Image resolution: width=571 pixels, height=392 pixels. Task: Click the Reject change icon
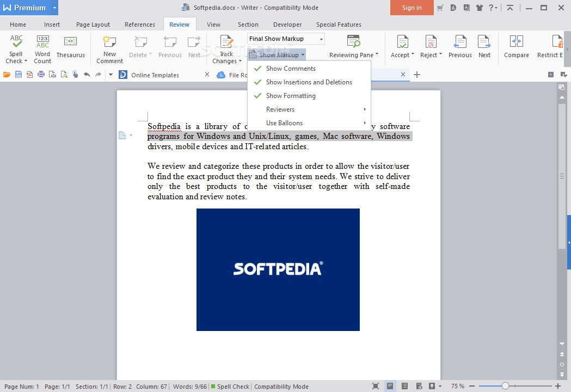click(x=431, y=42)
